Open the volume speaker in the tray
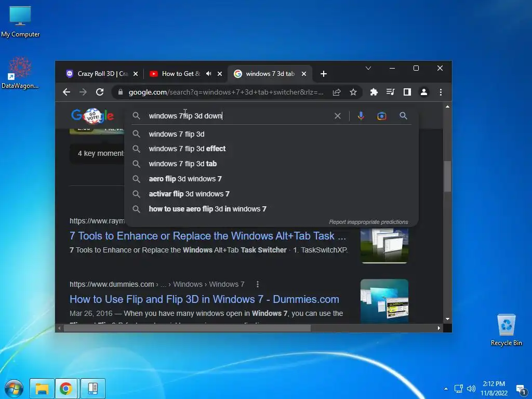Viewport: 532px width, 399px height. [x=471, y=389]
